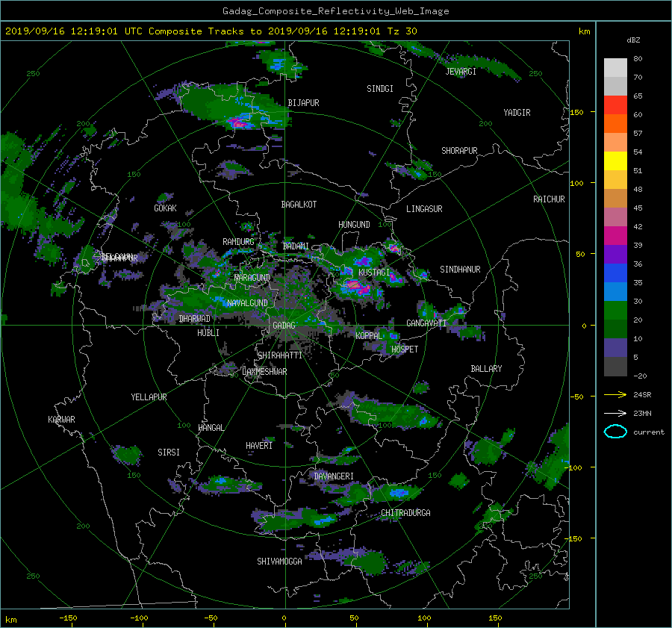Click the NARAGUND city label
The height and width of the screenshot is (628, 672).
252,278
